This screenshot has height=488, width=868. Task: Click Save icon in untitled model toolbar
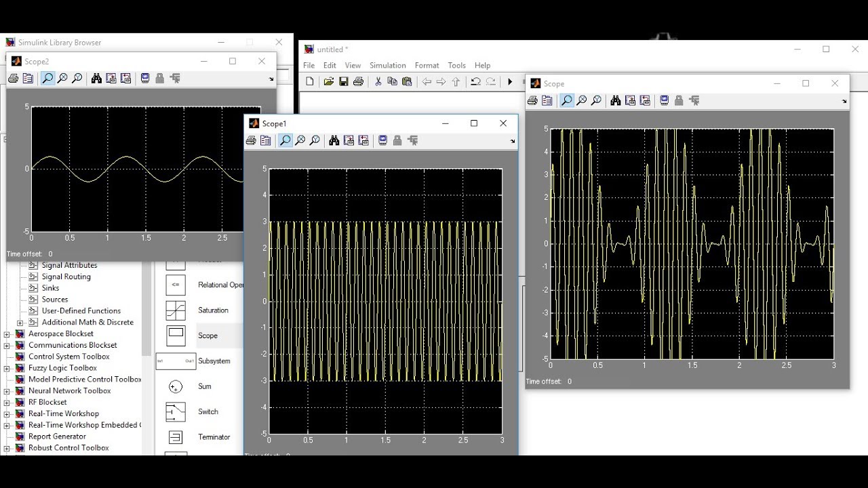344,81
